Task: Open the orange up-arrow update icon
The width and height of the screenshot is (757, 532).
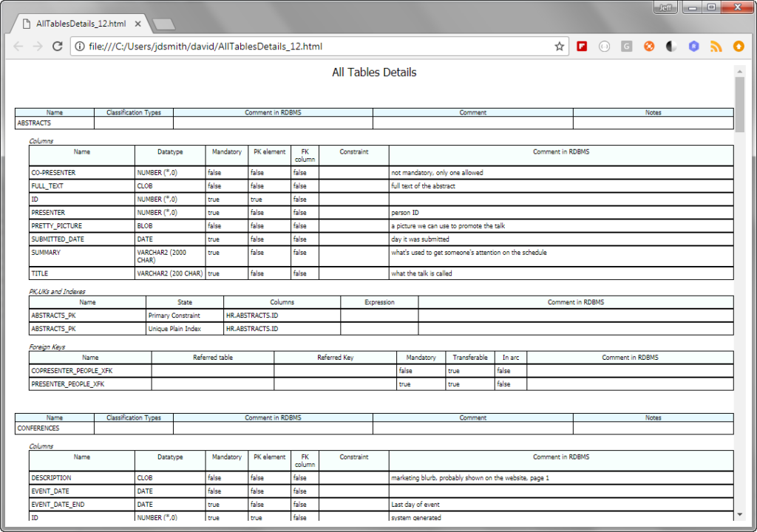Action: click(739, 47)
